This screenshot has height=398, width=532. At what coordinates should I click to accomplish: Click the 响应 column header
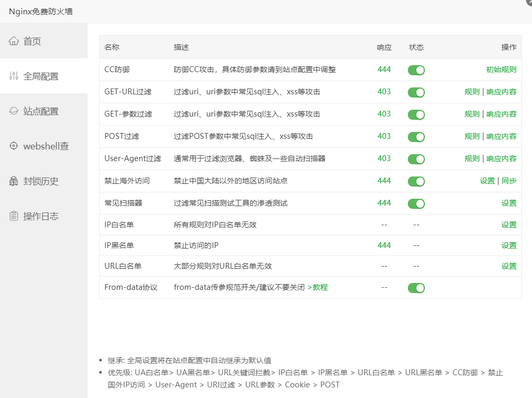click(384, 47)
